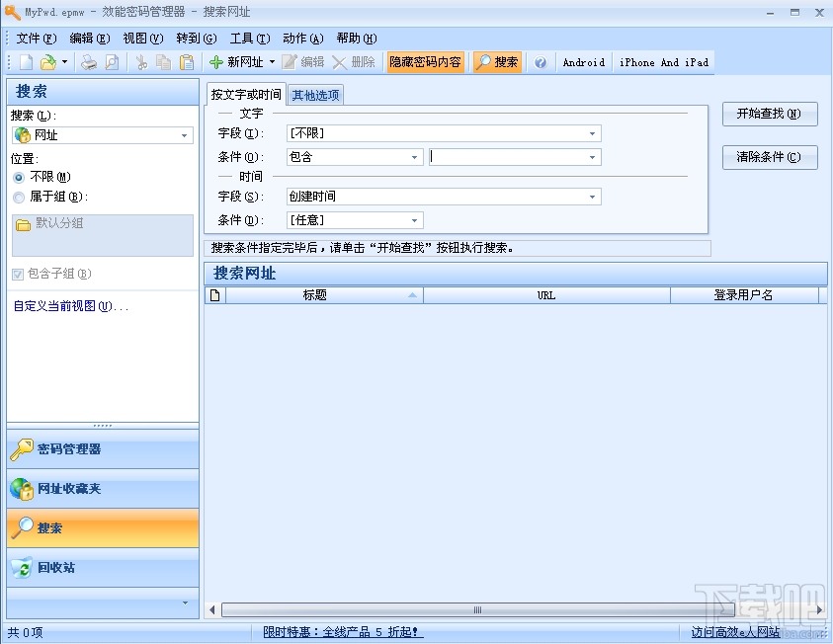Expand the search text history dropdown arrow
833x644 pixels.
[x=592, y=158]
